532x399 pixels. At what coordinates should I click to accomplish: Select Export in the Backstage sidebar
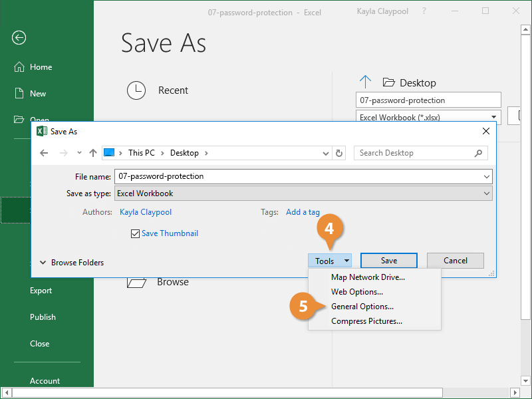41,291
